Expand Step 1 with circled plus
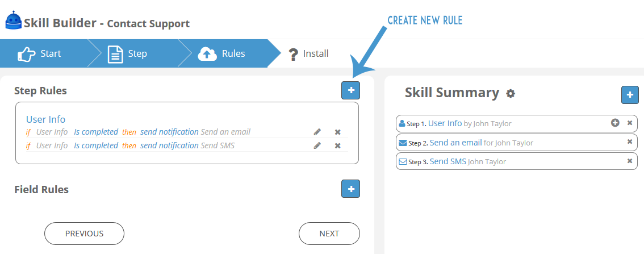The height and width of the screenshot is (254, 644). (x=615, y=123)
